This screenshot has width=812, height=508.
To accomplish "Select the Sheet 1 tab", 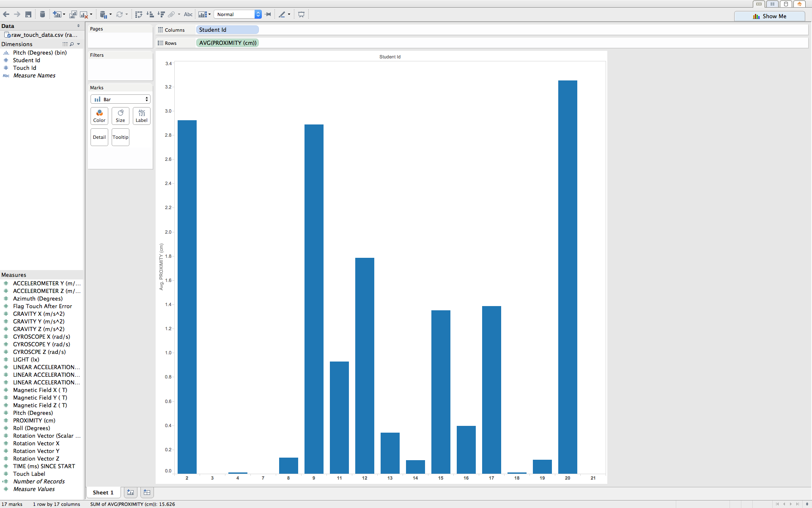I will pos(103,492).
